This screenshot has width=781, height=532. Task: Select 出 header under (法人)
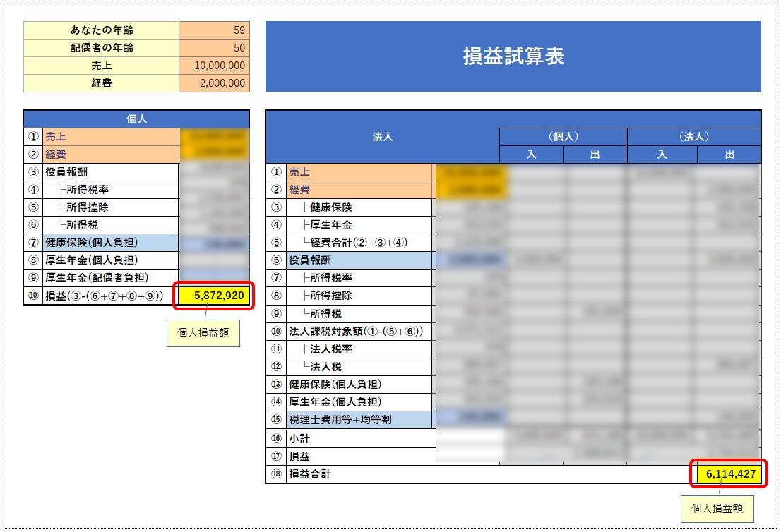pos(729,155)
